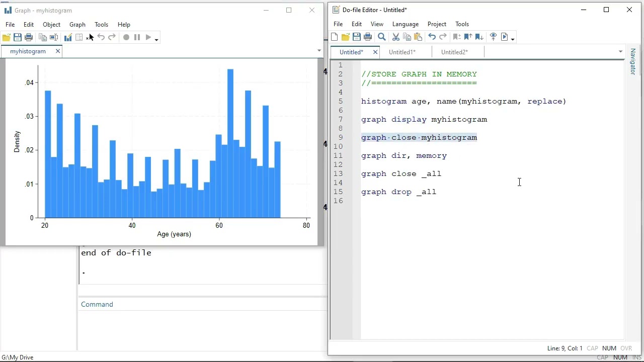
Task: Click line 15 graph drop _all
Action: click(398, 192)
